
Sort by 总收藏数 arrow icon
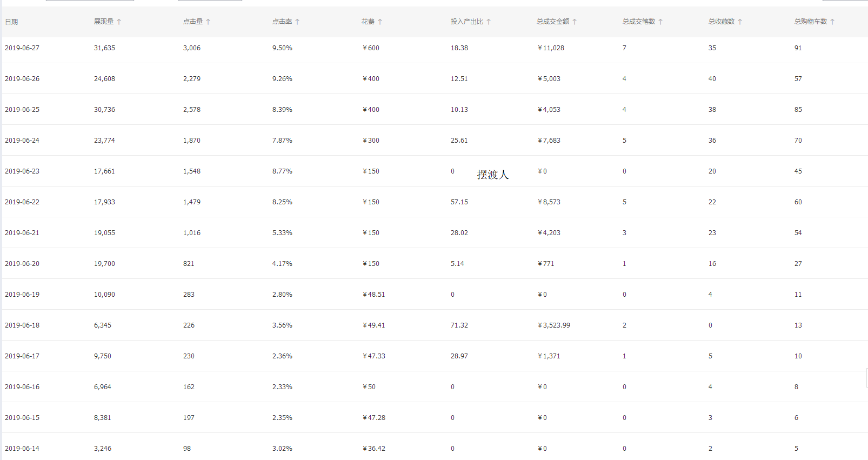point(740,22)
